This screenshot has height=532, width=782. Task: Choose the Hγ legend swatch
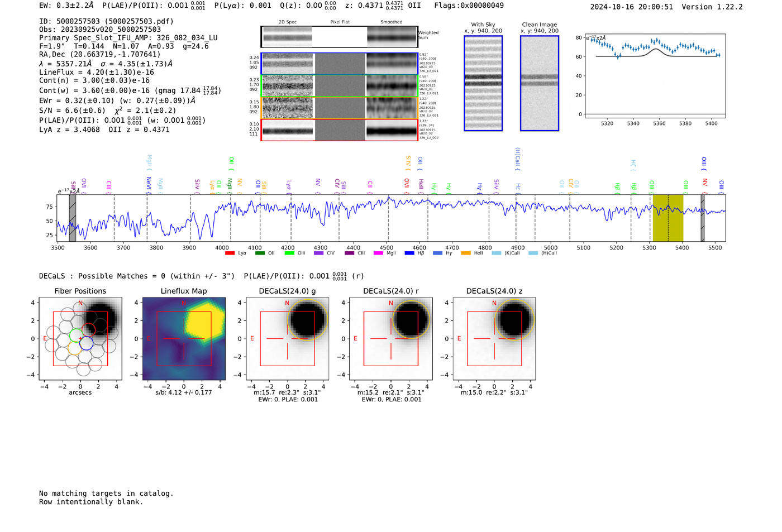tap(437, 253)
